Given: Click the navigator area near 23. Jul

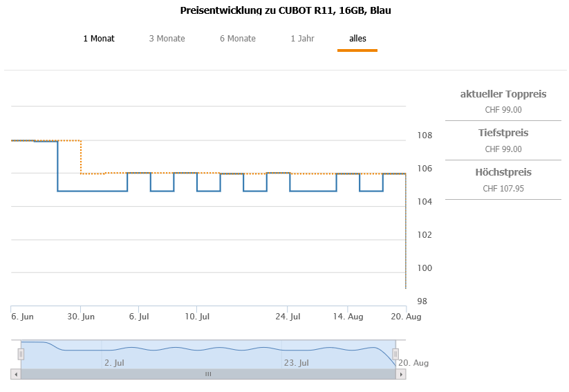Looking at the screenshot, I should [296, 362].
